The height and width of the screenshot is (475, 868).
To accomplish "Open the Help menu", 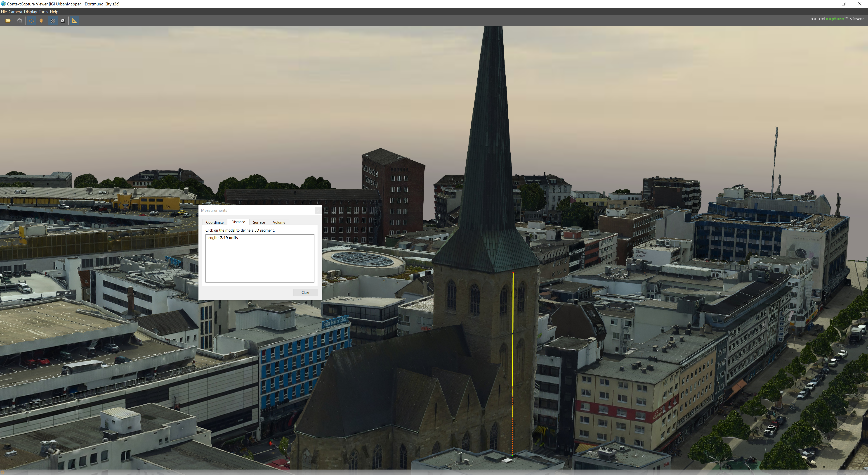I will pos(54,12).
